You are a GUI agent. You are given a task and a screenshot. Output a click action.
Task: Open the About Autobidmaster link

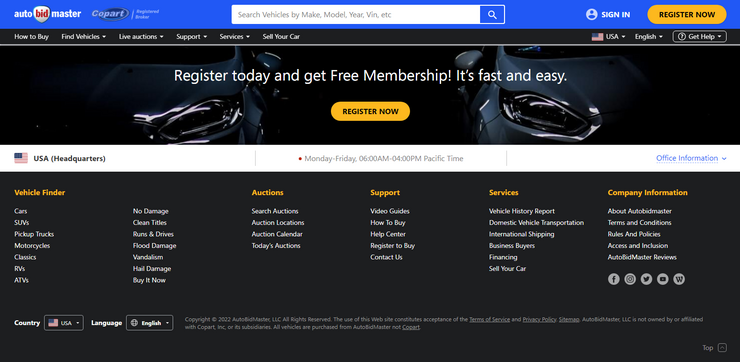[639, 211]
